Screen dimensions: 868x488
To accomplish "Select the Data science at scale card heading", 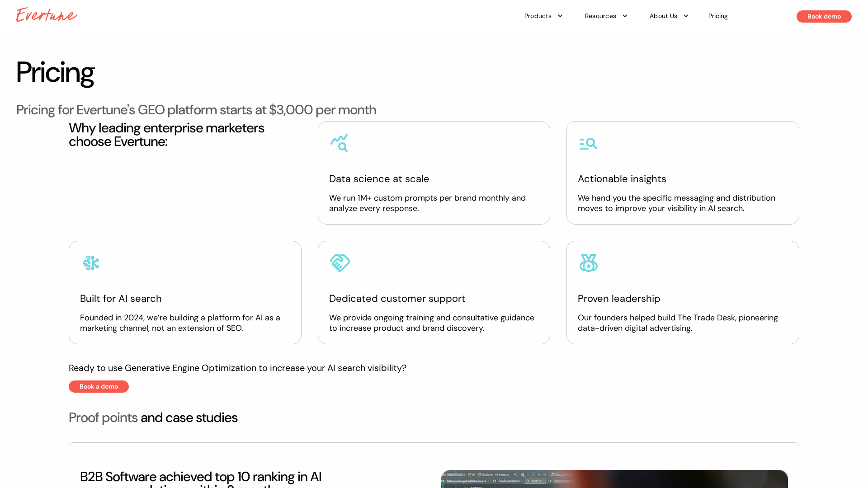I will click(x=379, y=179).
